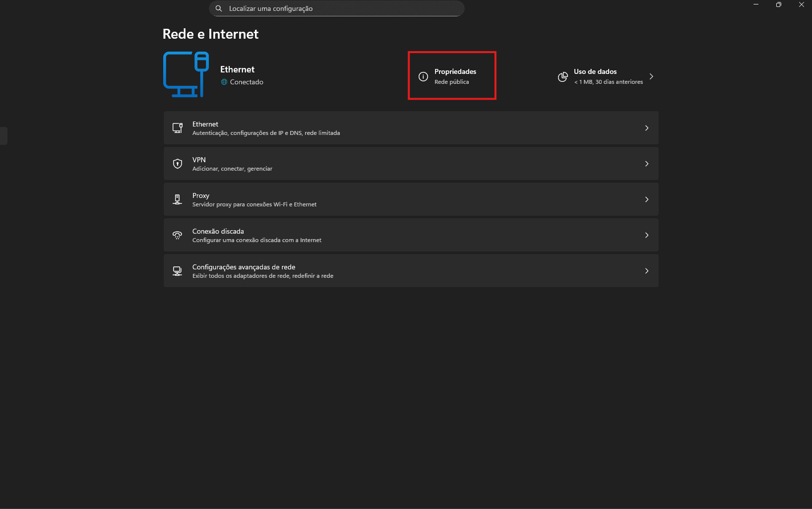The width and height of the screenshot is (812, 509).
Task: Click the Proxy server icon
Action: (178, 199)
